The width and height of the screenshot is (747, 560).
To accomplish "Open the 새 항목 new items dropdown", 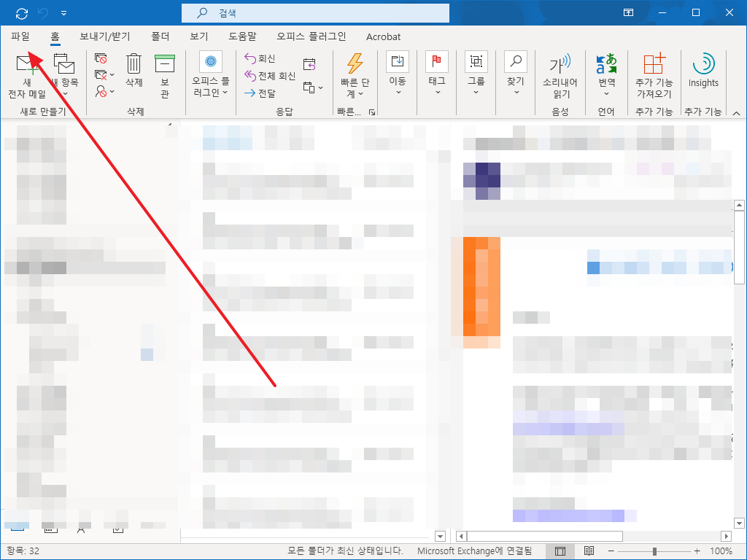I will 65,76.
